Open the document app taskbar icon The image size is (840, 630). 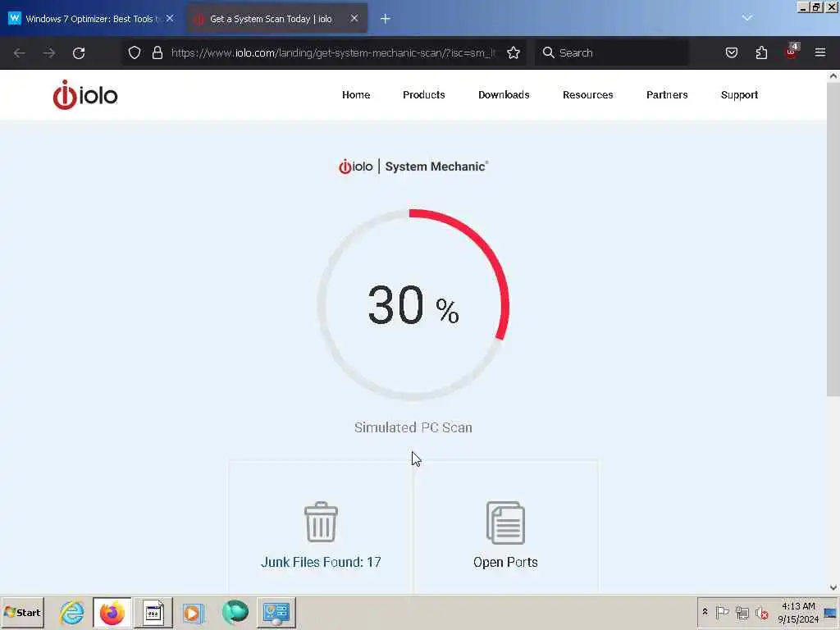pos(153,613)
